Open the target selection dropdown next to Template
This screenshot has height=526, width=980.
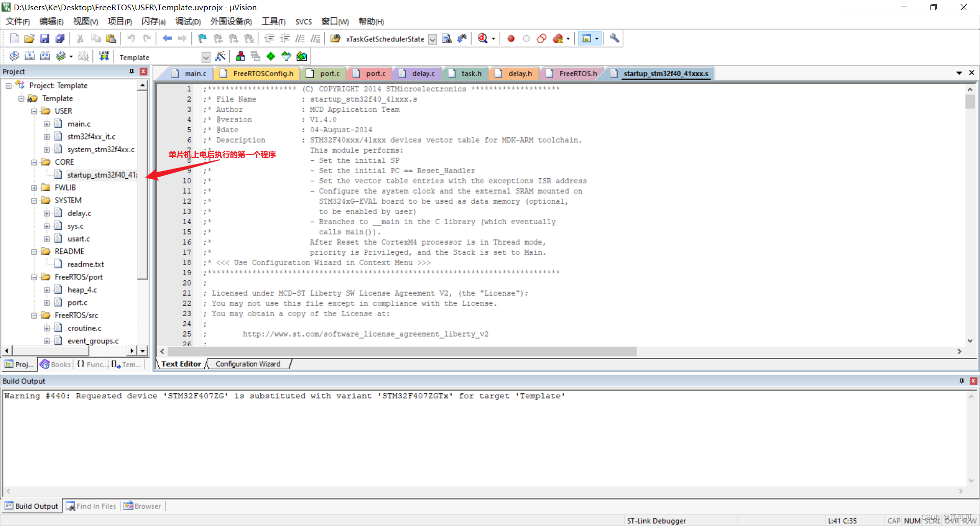(x=206, y=57)
